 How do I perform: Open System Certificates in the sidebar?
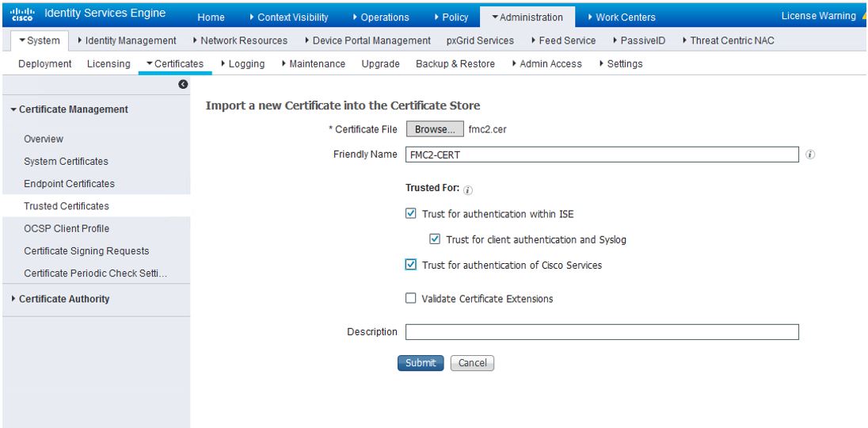[66, 161]
